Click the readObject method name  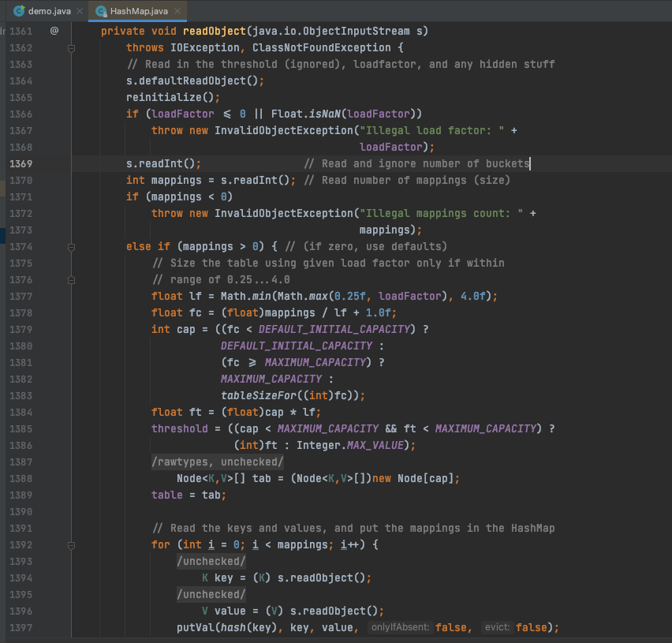pos(215,32)
